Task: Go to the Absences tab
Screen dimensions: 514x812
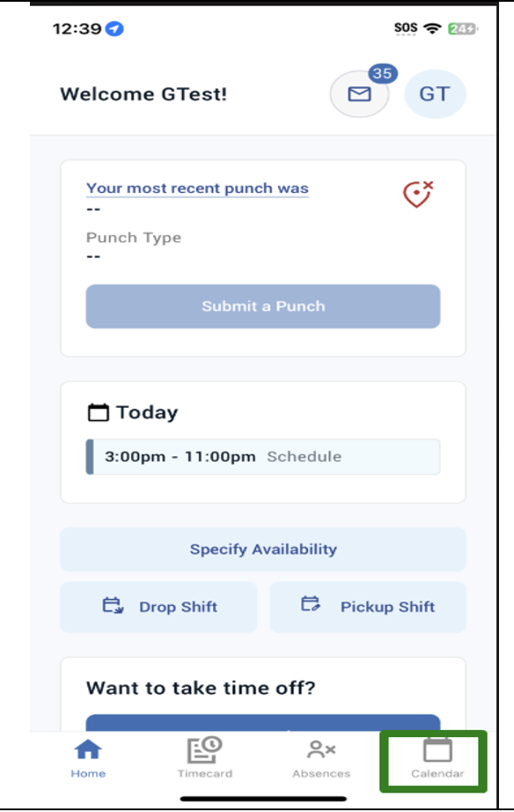Action: point(321,758)
